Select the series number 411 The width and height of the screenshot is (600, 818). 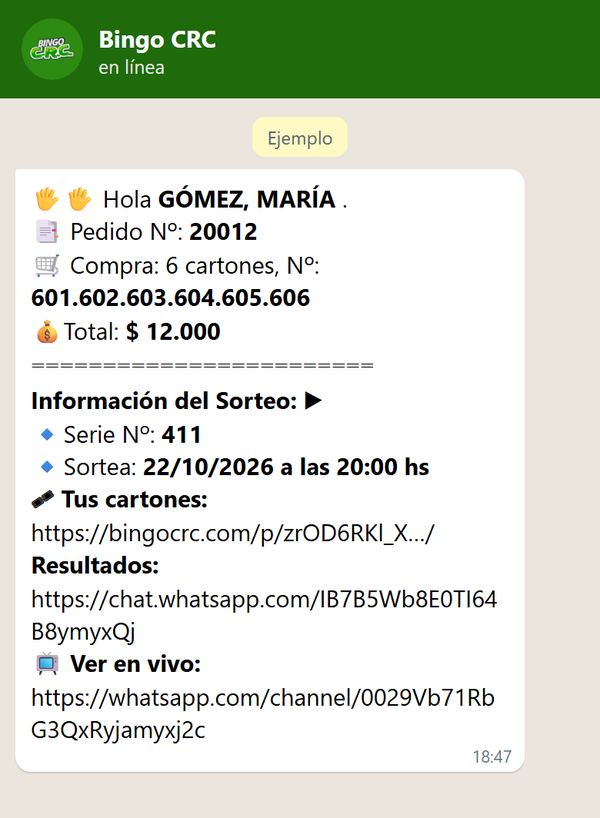tap(182, 435)
